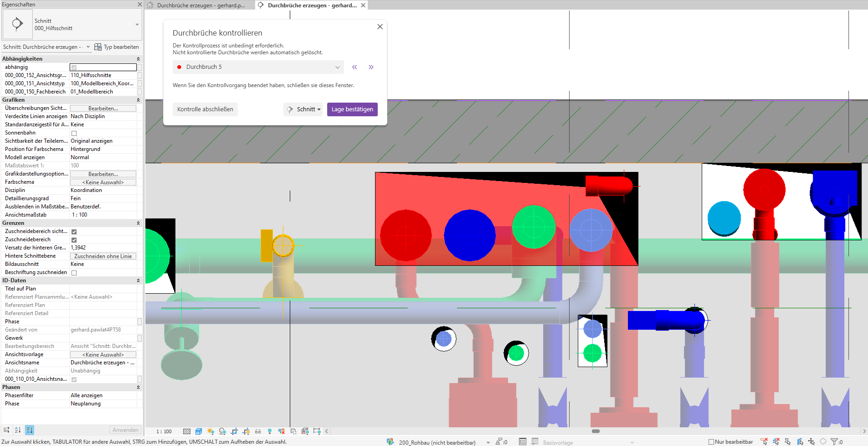Viewport: 868px width, 446px height.
Task: Click temporary hide/isolate glasses icon
Action: point(258,431)
